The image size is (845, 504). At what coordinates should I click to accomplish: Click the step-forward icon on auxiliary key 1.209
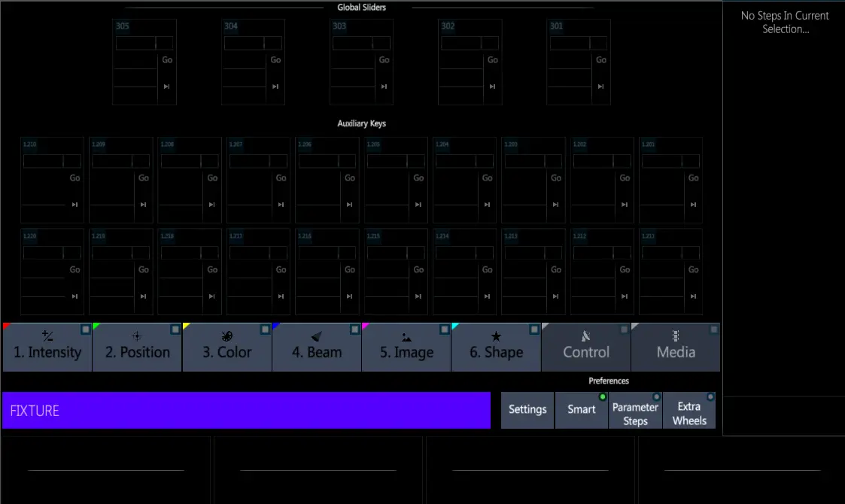[144, 205]
